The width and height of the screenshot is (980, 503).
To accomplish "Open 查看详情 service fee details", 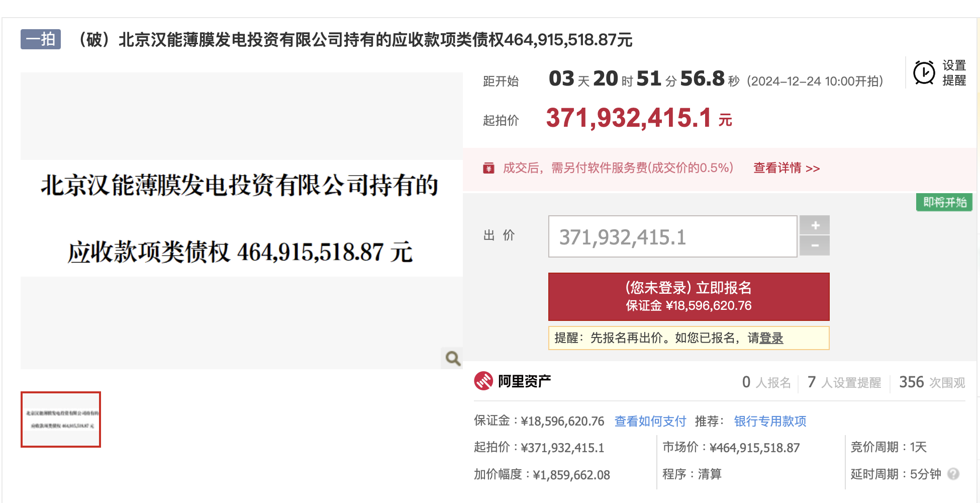I will (x=786, y=168).
